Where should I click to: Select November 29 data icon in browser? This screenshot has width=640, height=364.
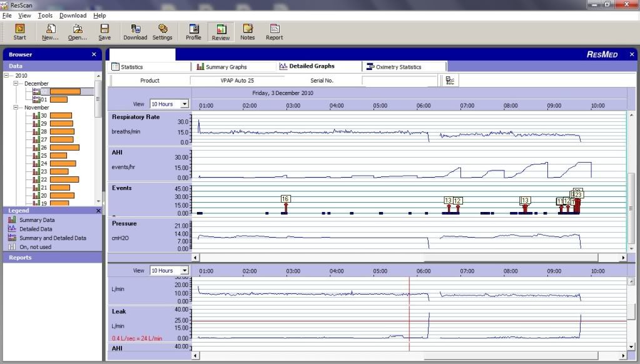pos(36,124)
